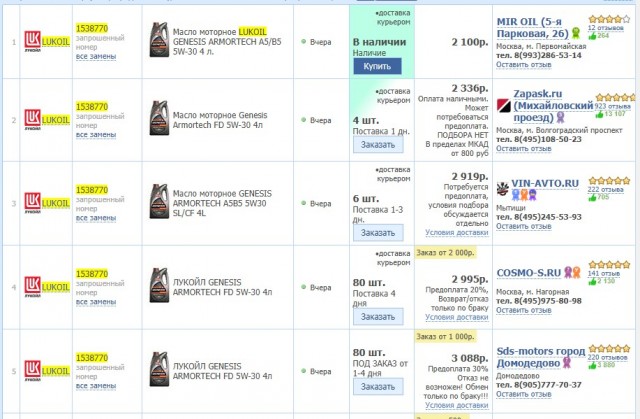Click 'Оставить отзыв' under COSMO-S.RU

[524, 310]
